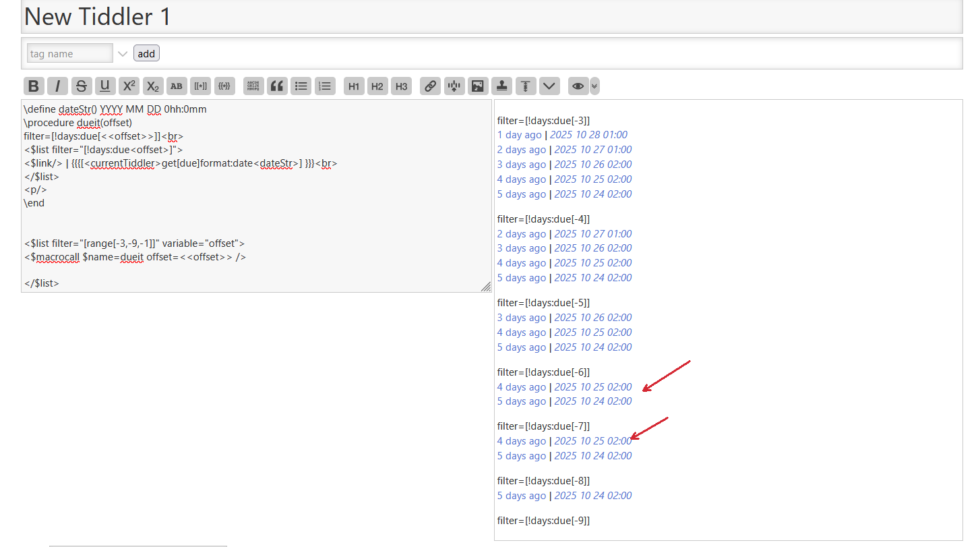Click the numbered list icon
The width and height of the screenshot is (980, 547).
pyautogui.click(x=325, y=86)
